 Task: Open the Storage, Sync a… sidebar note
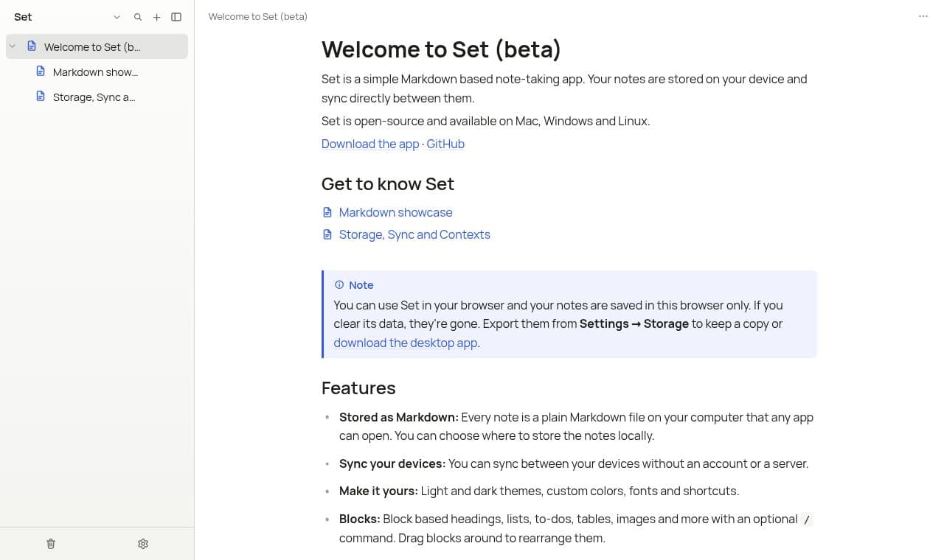(97, 97)
